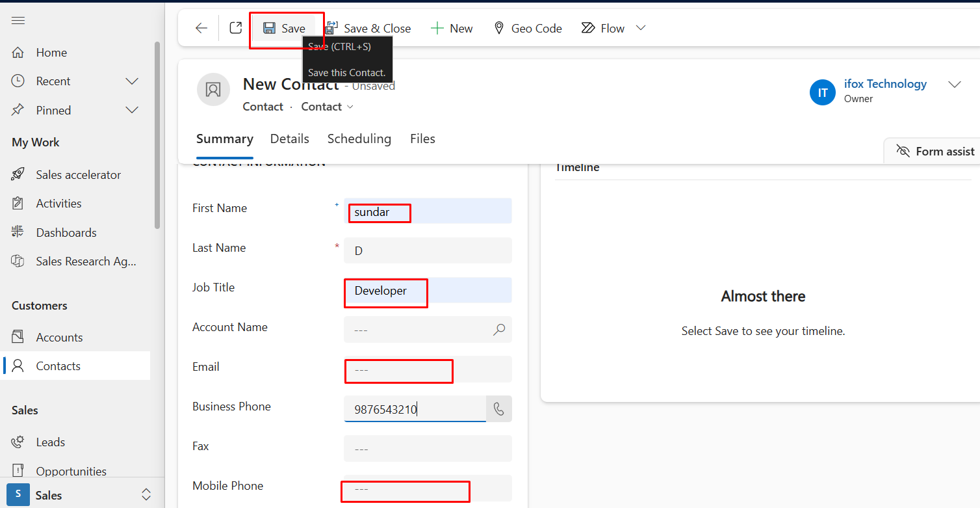980x508 pixels.
Task: Switch to the Details tab
Action: (x=289, y=139)
